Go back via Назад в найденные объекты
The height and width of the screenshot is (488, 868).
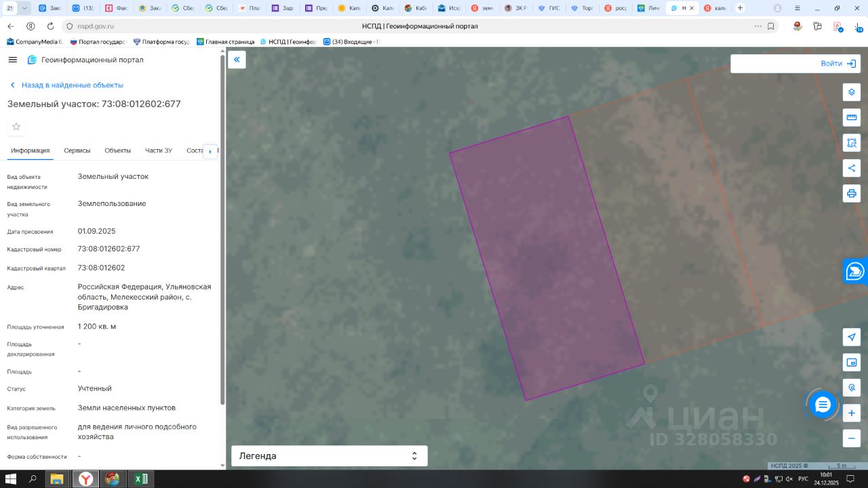(x=66, y=85)
